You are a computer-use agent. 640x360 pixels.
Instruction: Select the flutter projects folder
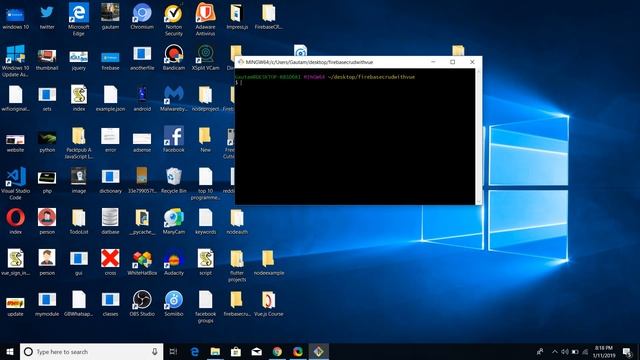[x=237, y=265]
